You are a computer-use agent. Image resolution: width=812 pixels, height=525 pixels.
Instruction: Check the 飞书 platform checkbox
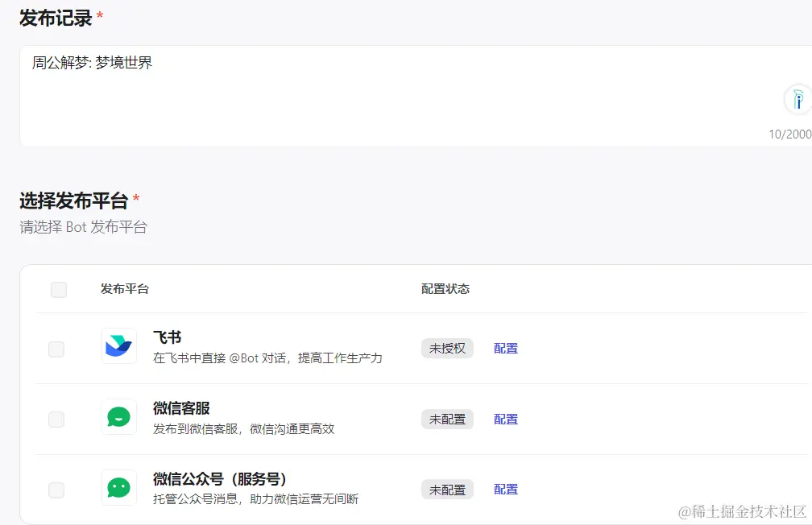56,349
